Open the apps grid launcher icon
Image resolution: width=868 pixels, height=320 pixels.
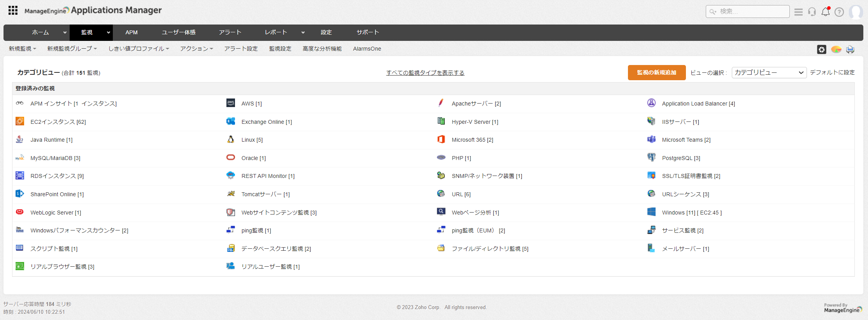(x=13, y=11)
